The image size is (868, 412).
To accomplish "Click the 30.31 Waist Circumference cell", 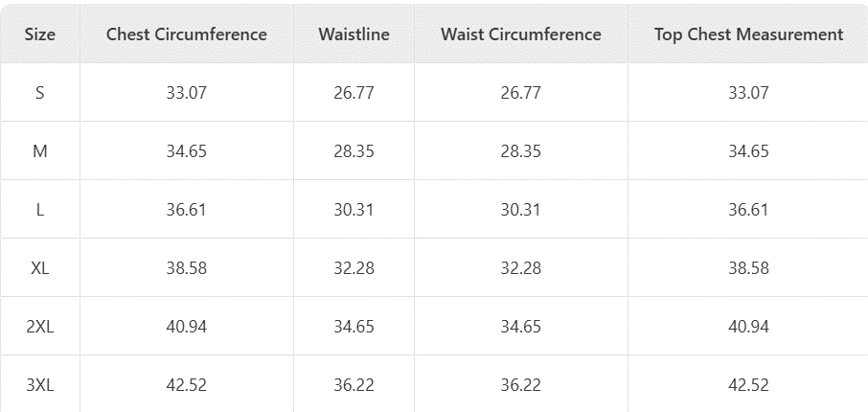I will pyautogui.click(x=521, y=209).
